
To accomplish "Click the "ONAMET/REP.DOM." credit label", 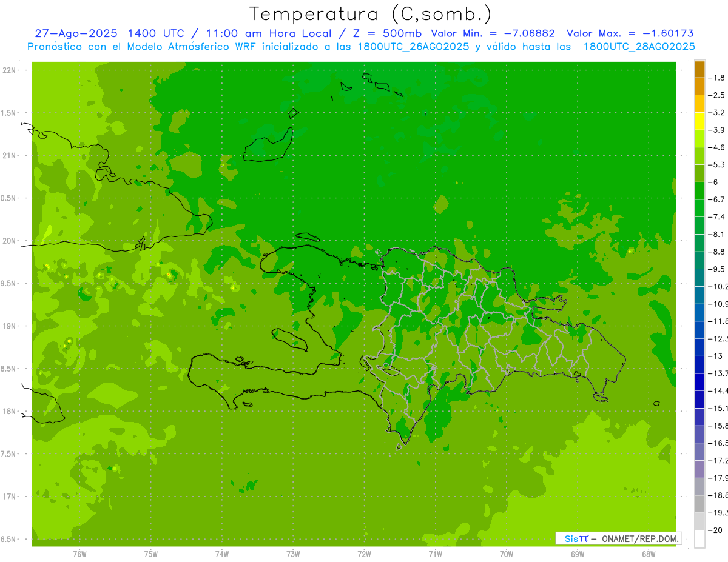I will [640, 538].
